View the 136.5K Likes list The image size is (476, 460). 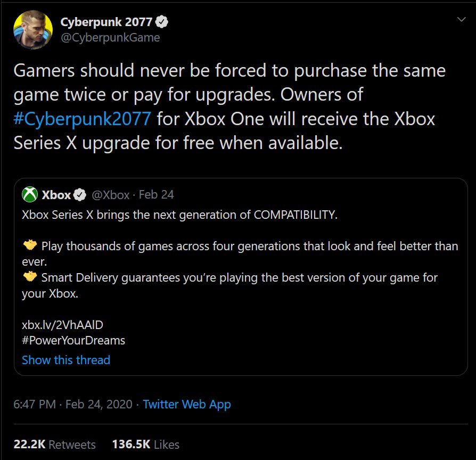pos(145,445)
